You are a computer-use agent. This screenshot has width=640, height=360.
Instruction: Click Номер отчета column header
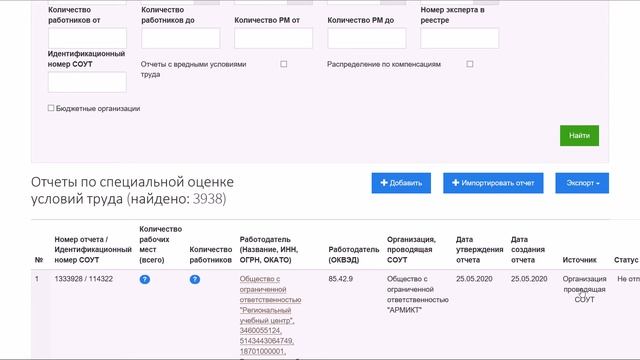(x=93, y=249)
